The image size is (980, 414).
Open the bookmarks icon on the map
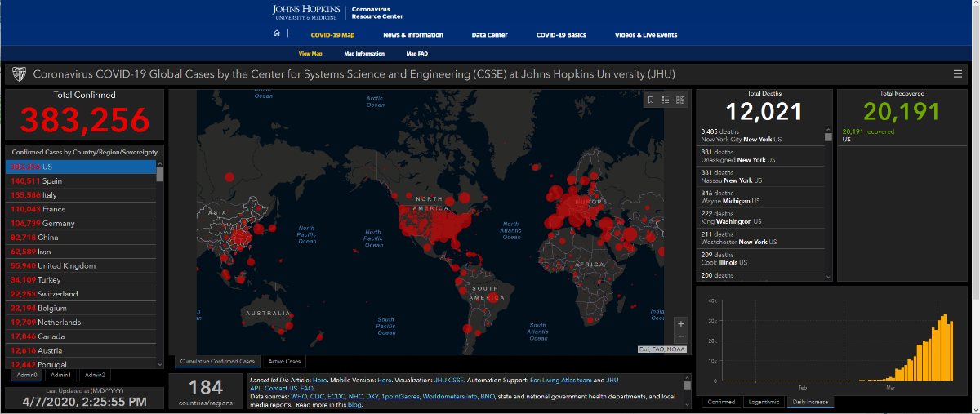651,100
